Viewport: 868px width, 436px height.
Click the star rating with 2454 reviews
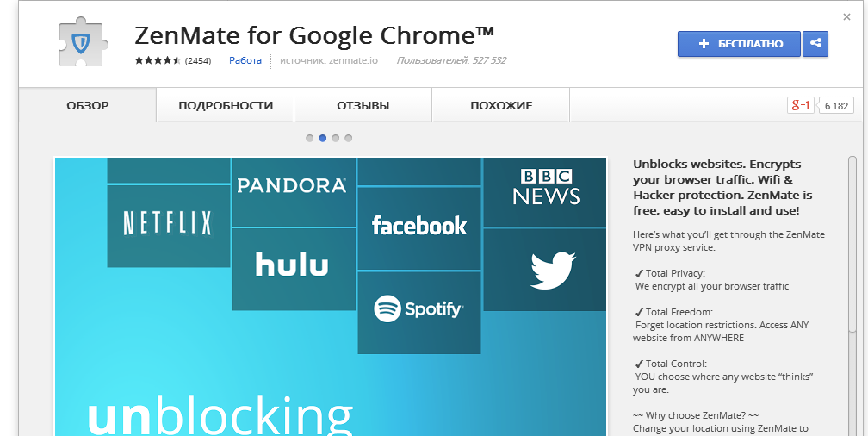pyautogui.click(x=173, y=60)
